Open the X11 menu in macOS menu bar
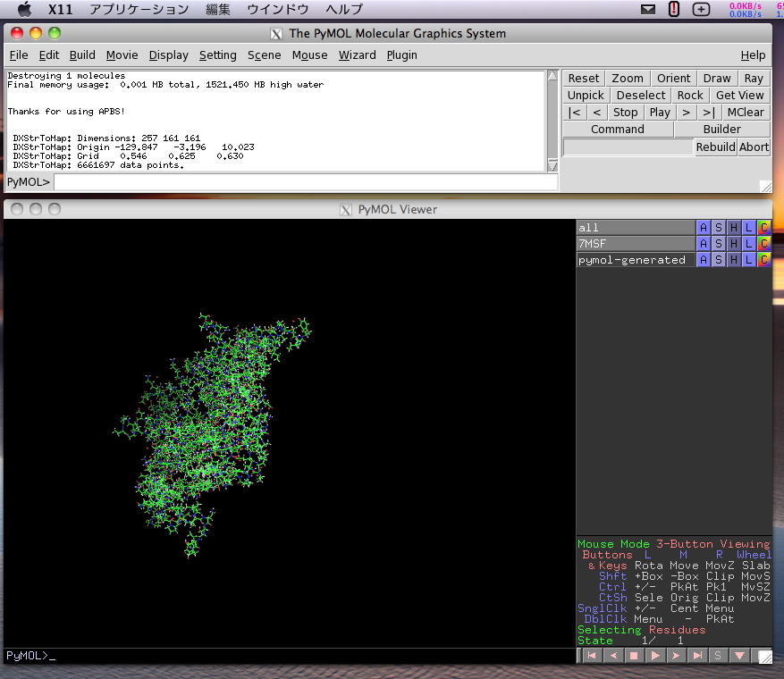This screenshot has width=784, height=679. pos(60,9)
